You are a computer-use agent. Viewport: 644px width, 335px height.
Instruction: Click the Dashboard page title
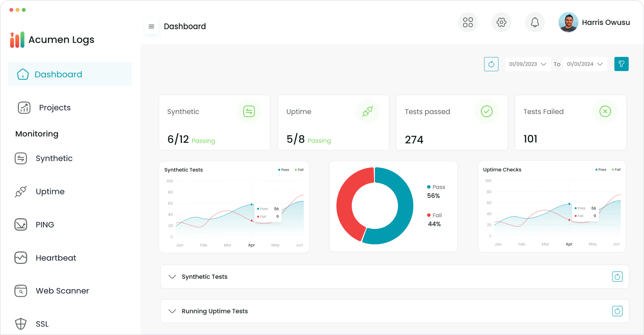[x=185, y=26]
